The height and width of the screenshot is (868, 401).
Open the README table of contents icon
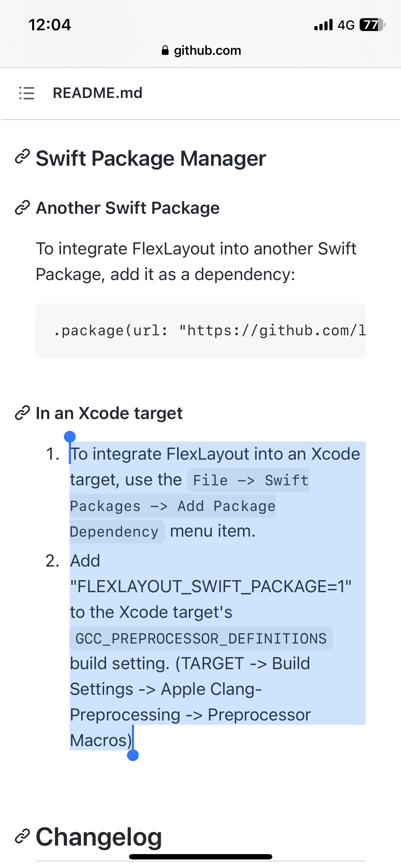click(x=26, y=93)
